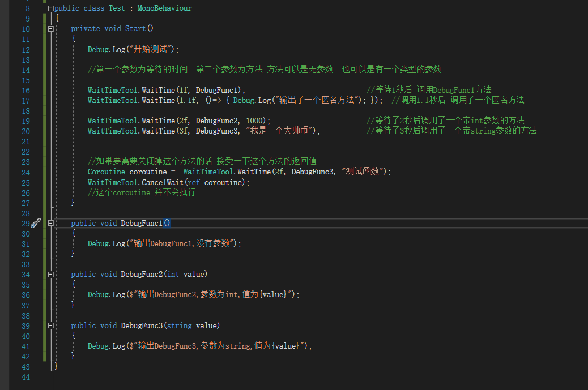588x390 pixels.
Task: Toggle a breakpoint on line 25
Action: pos(8,182)
